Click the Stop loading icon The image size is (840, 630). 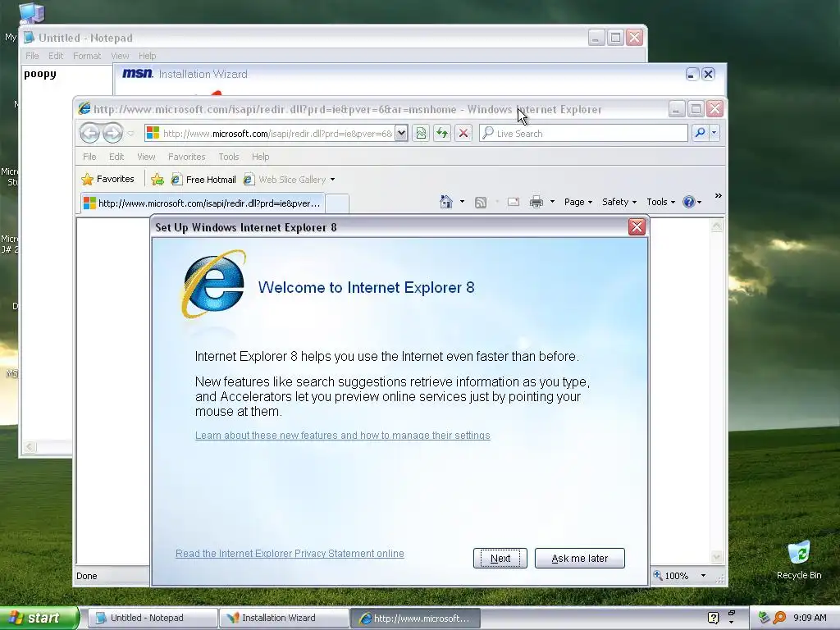pos(463,133)
